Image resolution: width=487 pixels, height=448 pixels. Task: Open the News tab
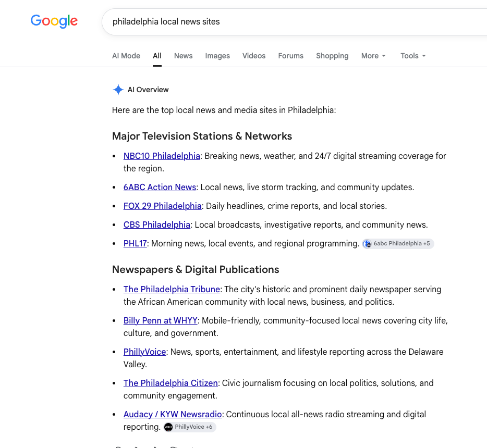pyautogui.click(x=183, y=56)
